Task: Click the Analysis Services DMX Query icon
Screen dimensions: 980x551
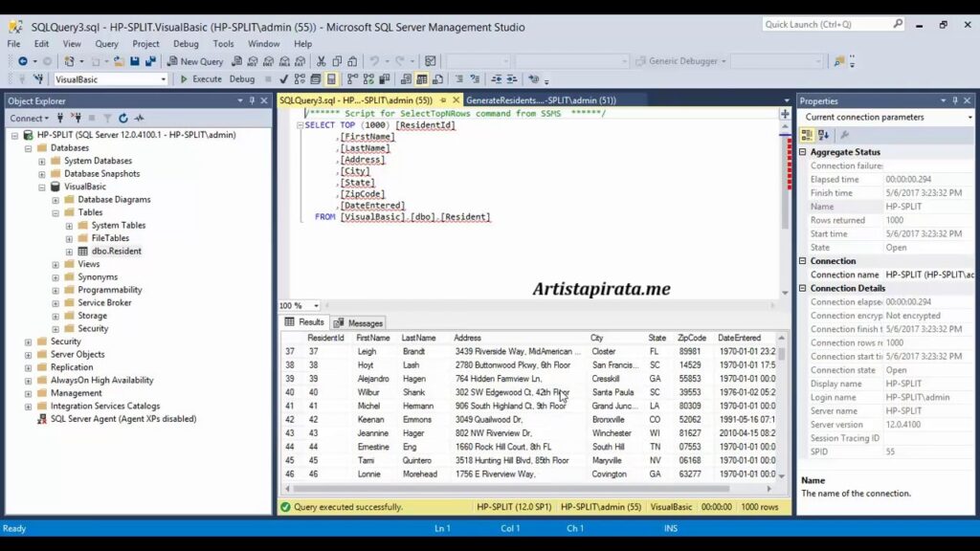Action: coord(268,61)
